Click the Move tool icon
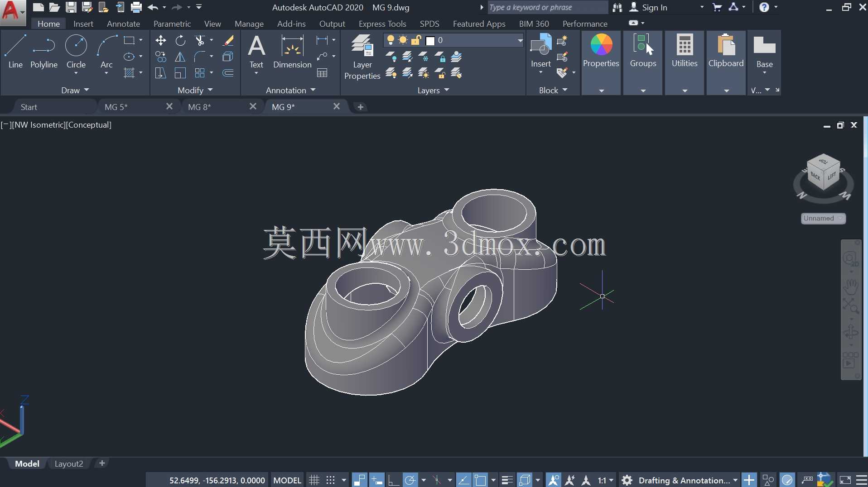This screenshot has width=868, height=487. [160, 40]
